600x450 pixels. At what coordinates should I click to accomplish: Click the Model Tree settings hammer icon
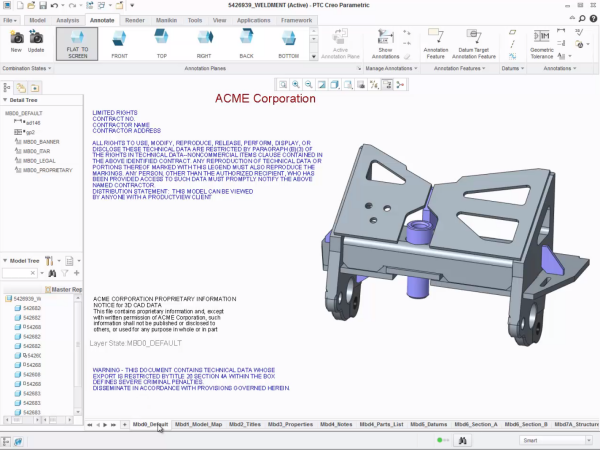pos(49,261)
